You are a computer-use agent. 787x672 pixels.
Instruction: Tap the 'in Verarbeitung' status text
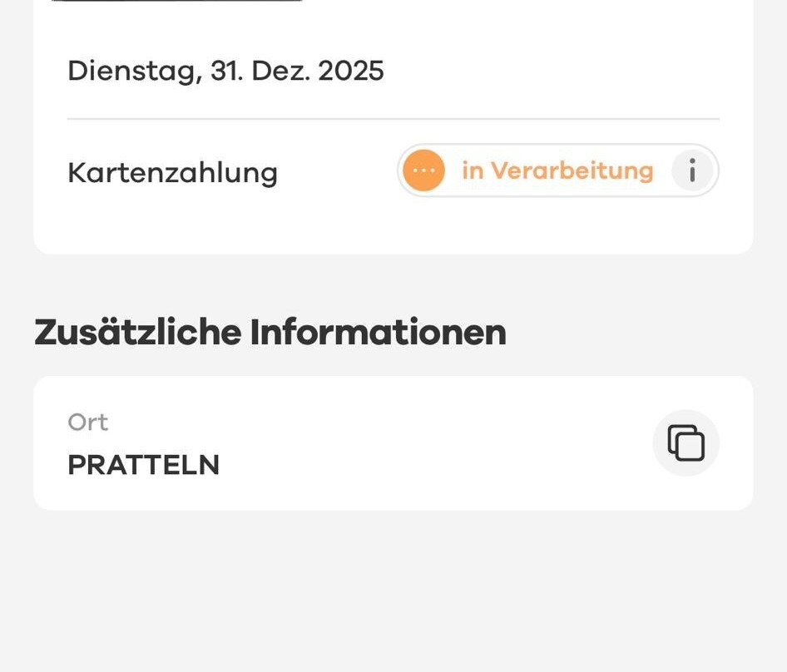(557, 171)
